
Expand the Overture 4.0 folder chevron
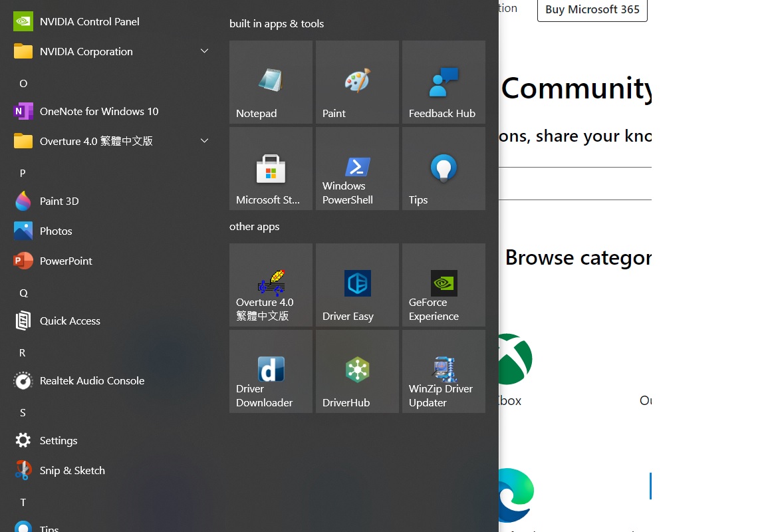click(x=205, y=141)
